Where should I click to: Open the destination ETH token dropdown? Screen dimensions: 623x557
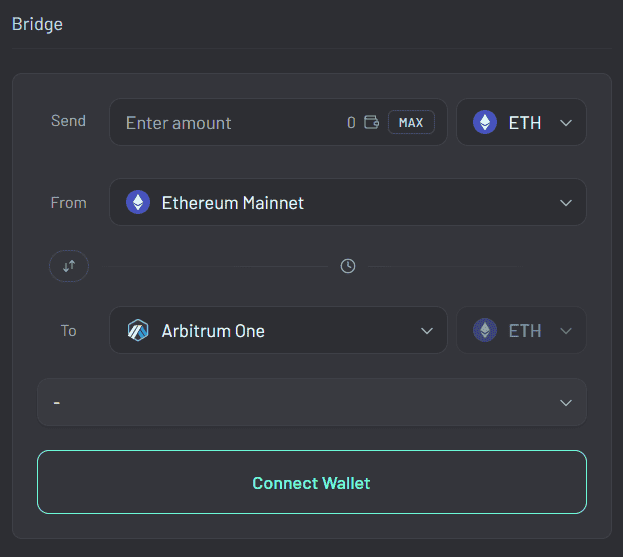(521, 330)
